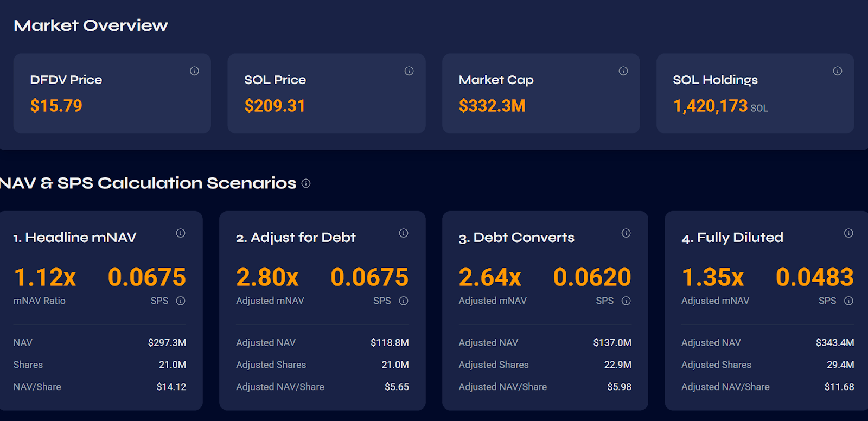868x421 pixels.
Task: Select the Adjusted NAV/Share row showing $5.98
Action: pos(545,387)
